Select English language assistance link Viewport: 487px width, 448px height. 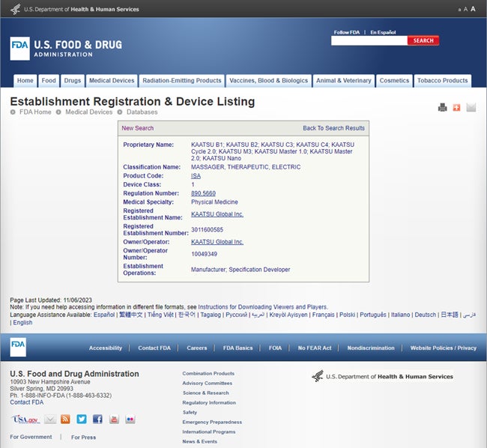coord(22,323)
